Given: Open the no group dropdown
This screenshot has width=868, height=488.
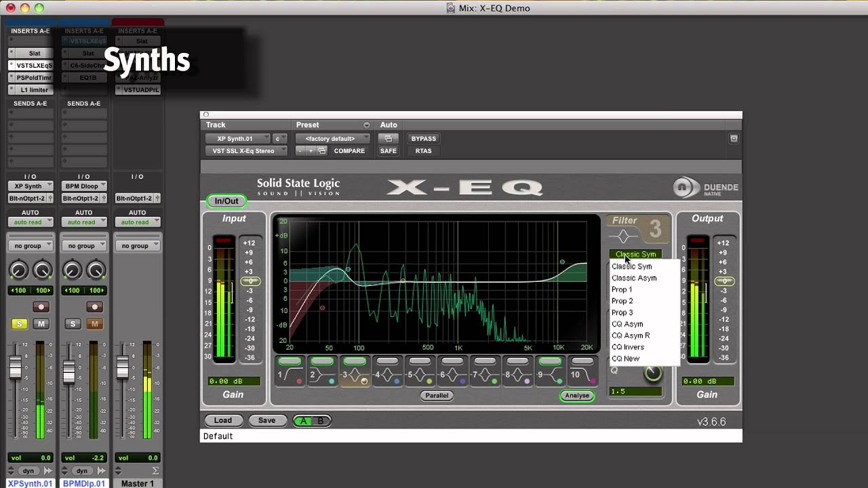Looking at the screenshot, I should pyautogui.click(x=30, y=245).
